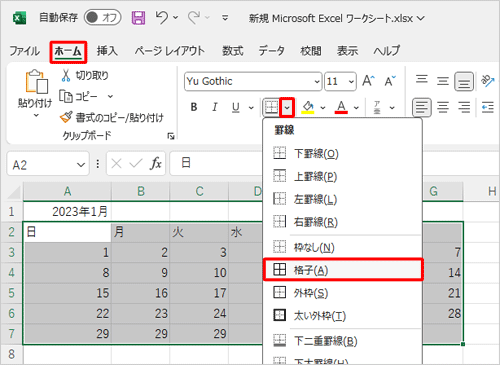Open fill color palette dropdown arrow

click(323, 108)
